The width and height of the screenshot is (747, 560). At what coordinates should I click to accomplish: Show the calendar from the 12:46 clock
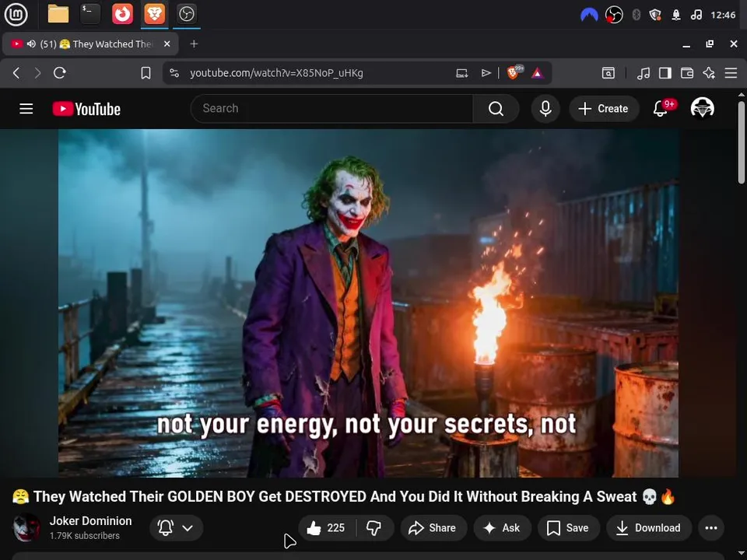click(x=723, y=16)
